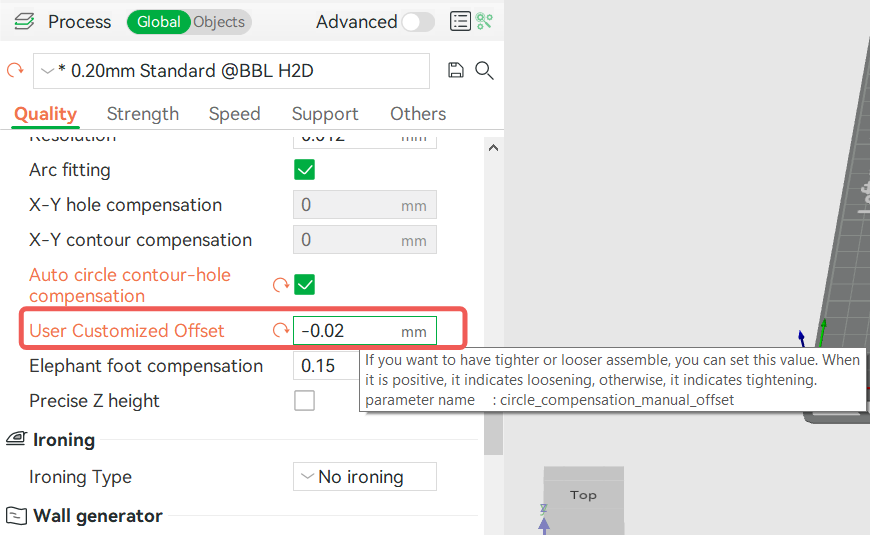Open the Ironing Type dropdown
870x535 pixels.
365,477
